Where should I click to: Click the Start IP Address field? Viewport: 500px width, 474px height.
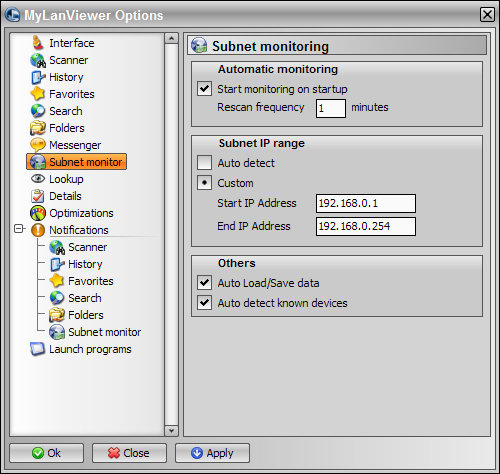366,203
